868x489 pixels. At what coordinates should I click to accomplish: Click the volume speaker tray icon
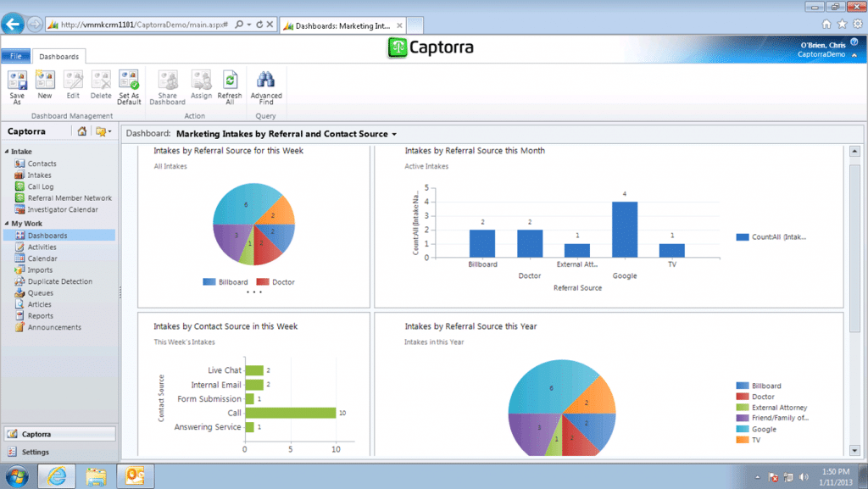coord(804,477)
